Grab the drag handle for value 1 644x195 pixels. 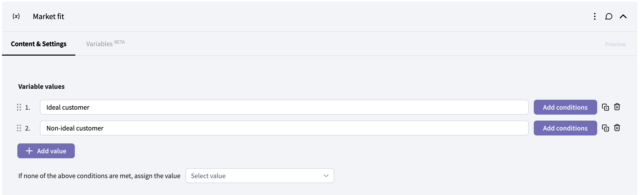click(x=19, y=107)
